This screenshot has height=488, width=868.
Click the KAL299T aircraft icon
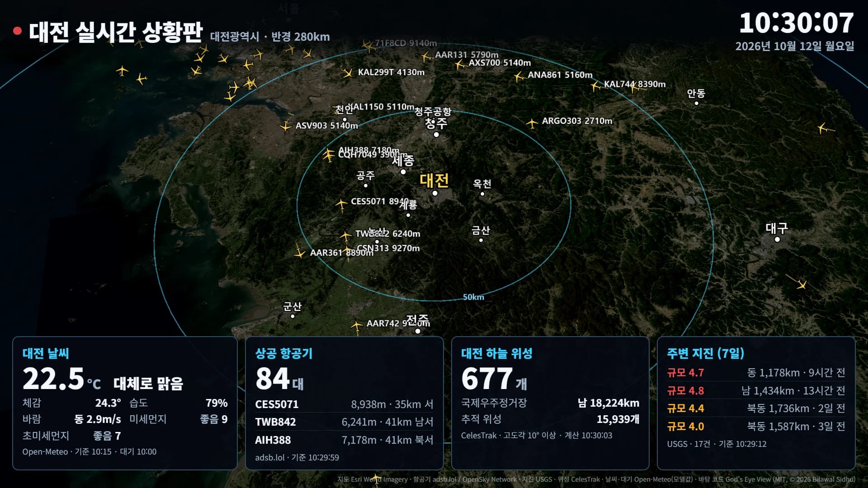pos(348,73)
